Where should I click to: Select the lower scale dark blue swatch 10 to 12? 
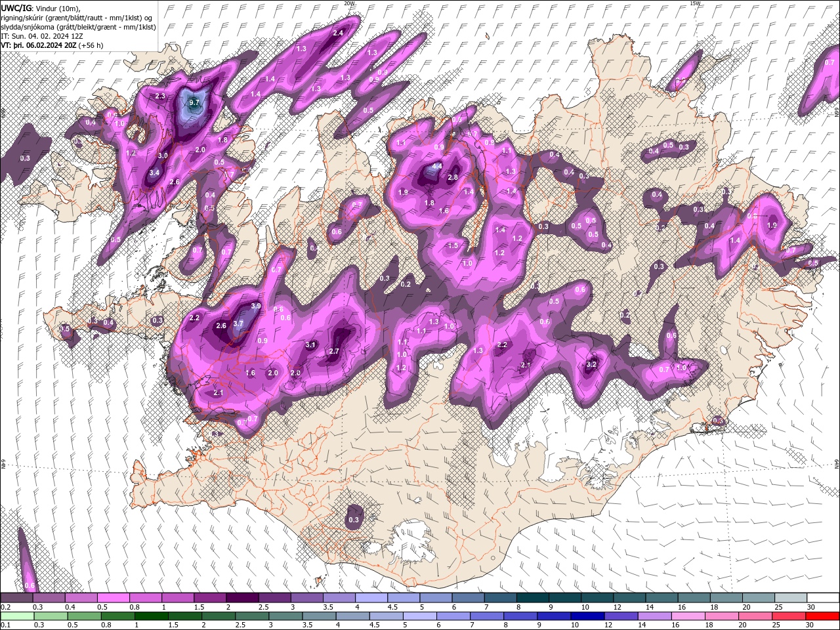tap(587, 616)
